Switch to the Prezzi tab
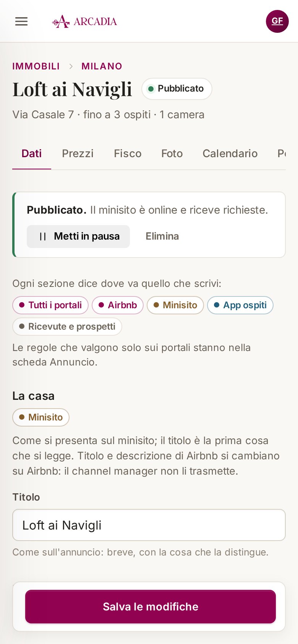The height and width of the screenshot is (644, 298). coord(78,153)
